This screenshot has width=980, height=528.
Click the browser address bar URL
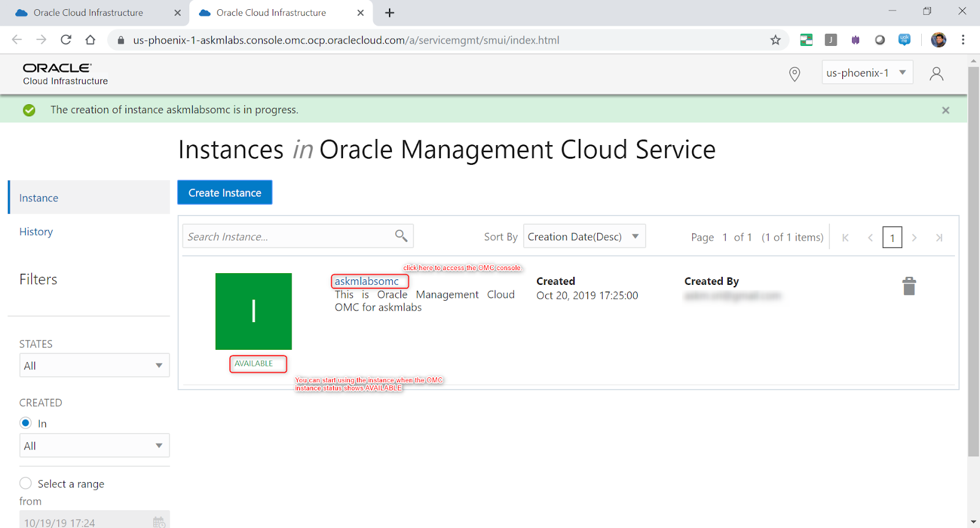click(x=346, y=40)
